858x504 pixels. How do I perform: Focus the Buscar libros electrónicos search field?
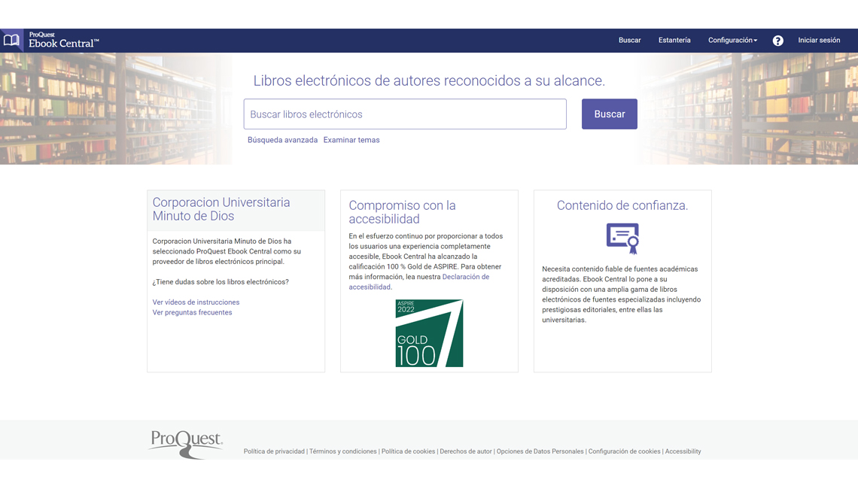(x=405, y=114)
